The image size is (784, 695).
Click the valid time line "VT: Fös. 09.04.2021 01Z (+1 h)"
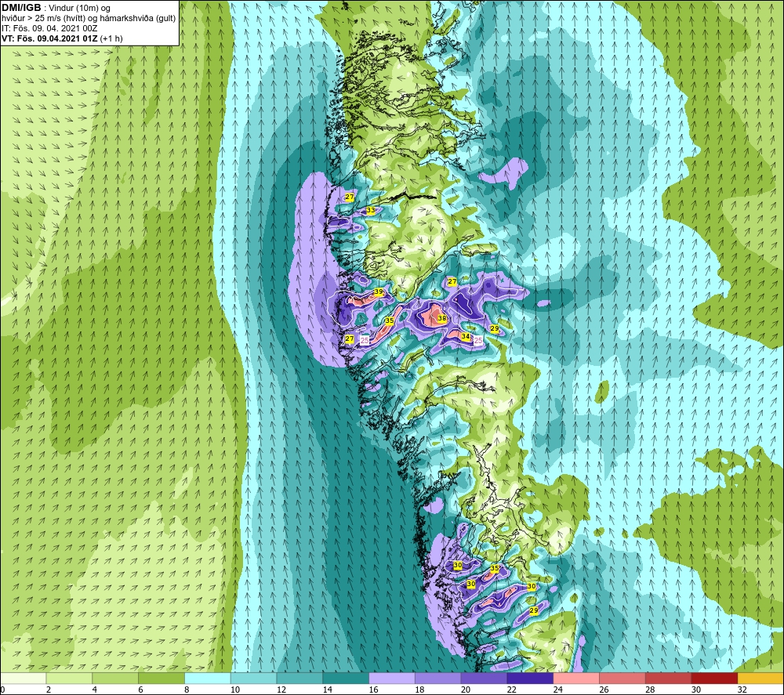pos(62,38)
